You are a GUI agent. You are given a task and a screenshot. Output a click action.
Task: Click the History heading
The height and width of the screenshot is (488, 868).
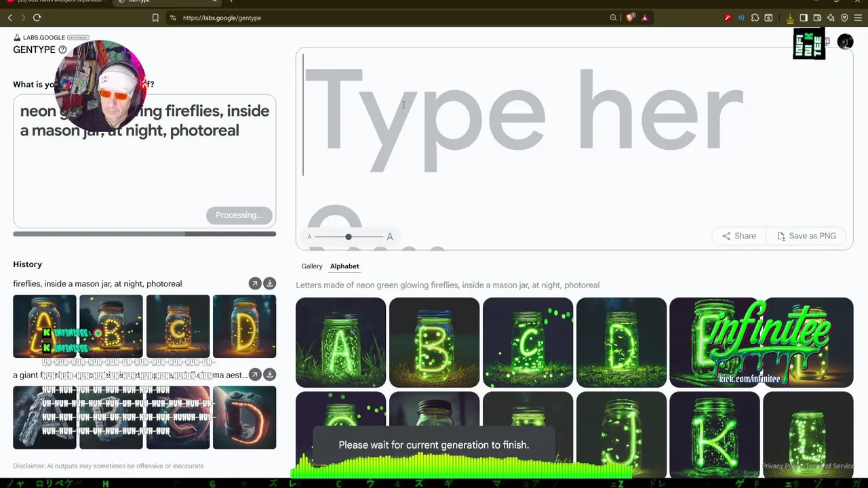click(x=27, y=264)
